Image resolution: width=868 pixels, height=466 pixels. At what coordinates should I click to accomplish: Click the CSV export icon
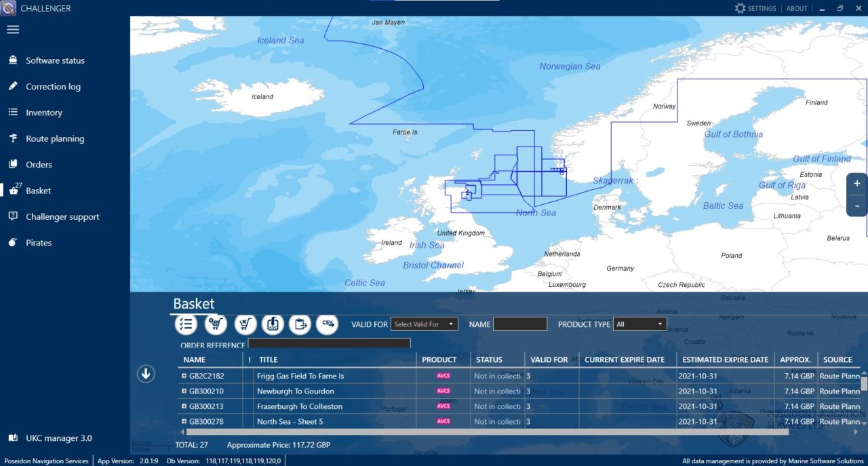point(327,324)
